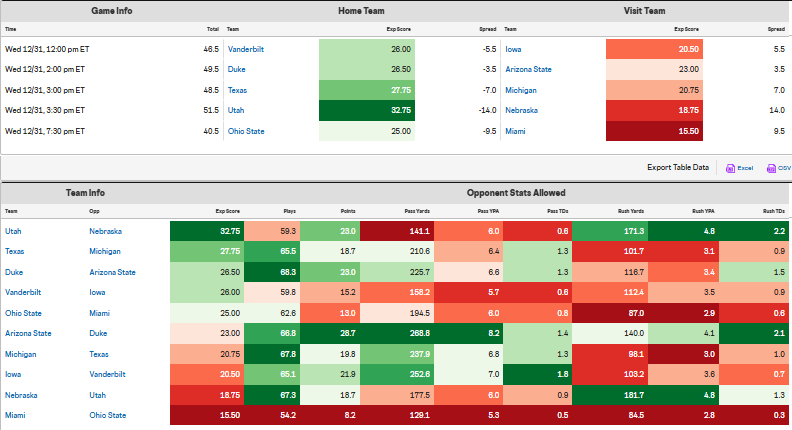Select the 8.2 pass YPA cell
Screen dimensions: 792x430
click(x=469, y=333)
